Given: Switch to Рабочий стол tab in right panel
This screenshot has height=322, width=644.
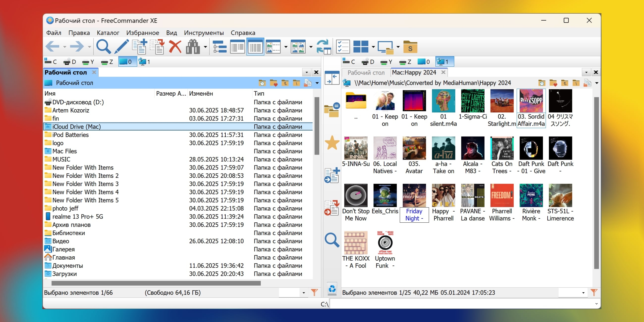Looking at the screenshot, I should (366, 73).
